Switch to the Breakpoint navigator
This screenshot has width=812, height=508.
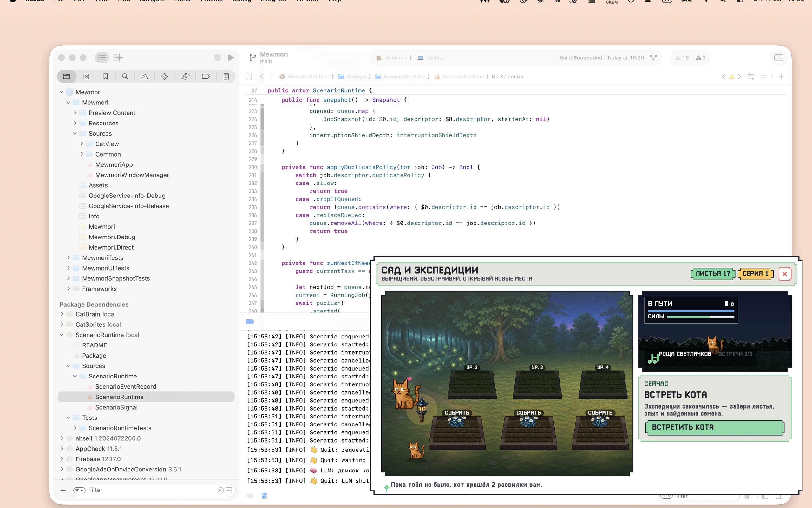[x=206, y=76]
